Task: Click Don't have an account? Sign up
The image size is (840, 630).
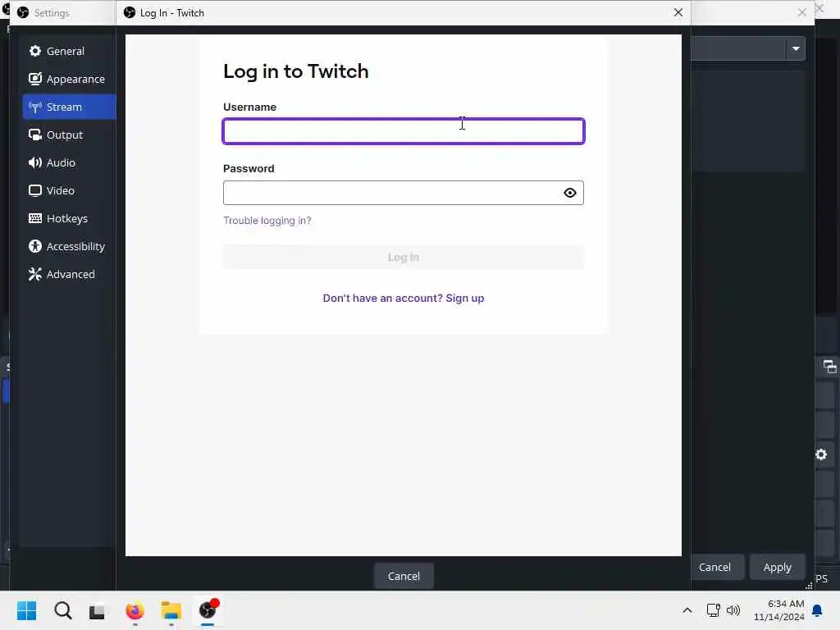Action: click(x=403, y=298)
